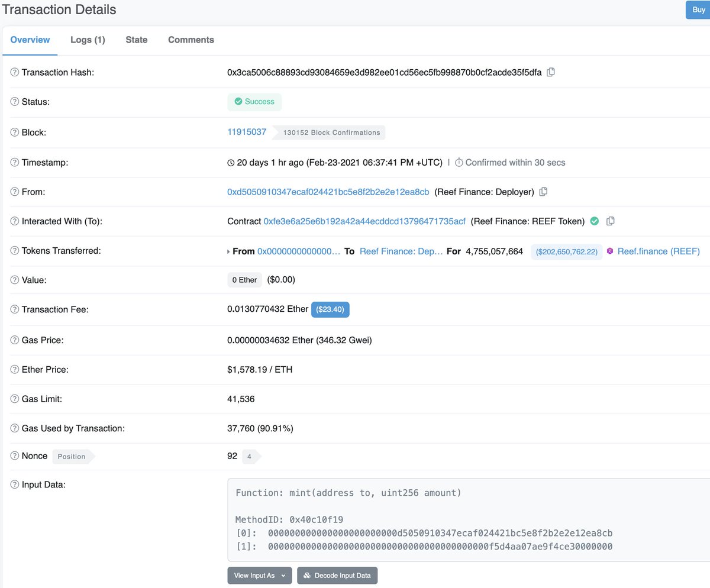Click the Confirmed within 30 secs text
The image size is (710, 588).
click(x=515, y=162)
